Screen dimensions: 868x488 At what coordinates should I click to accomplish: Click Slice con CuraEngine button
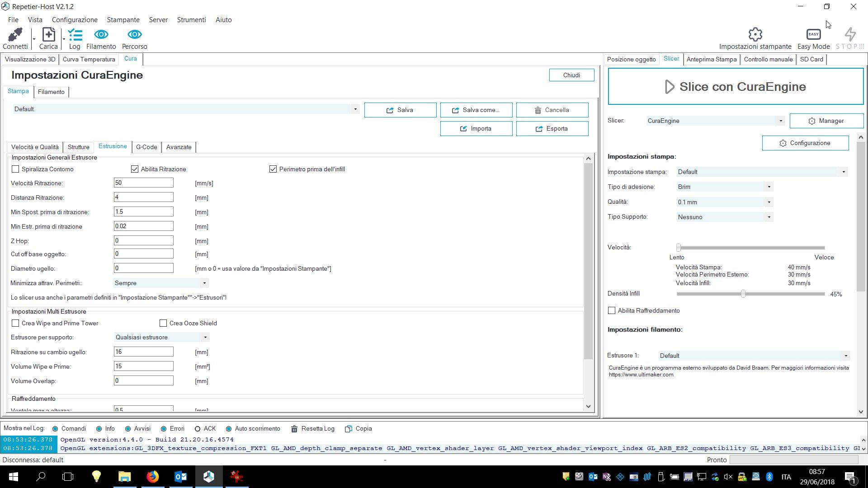point(735,87)
